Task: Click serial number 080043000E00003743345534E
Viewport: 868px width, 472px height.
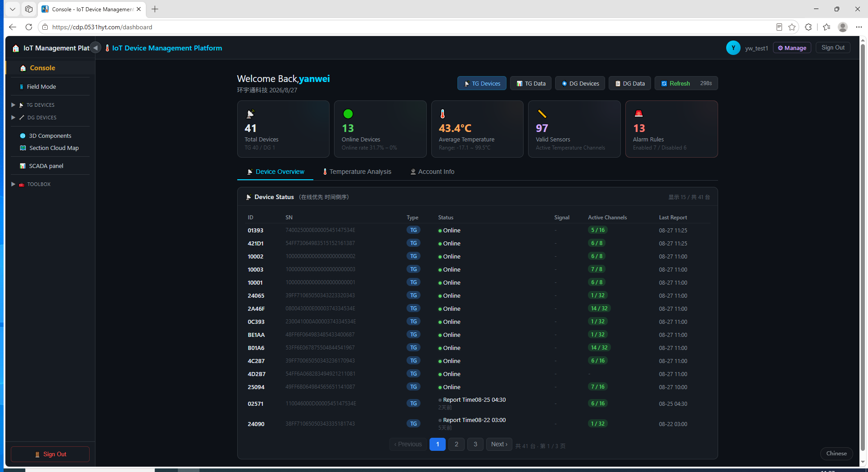Action: (x=320, y=309)
